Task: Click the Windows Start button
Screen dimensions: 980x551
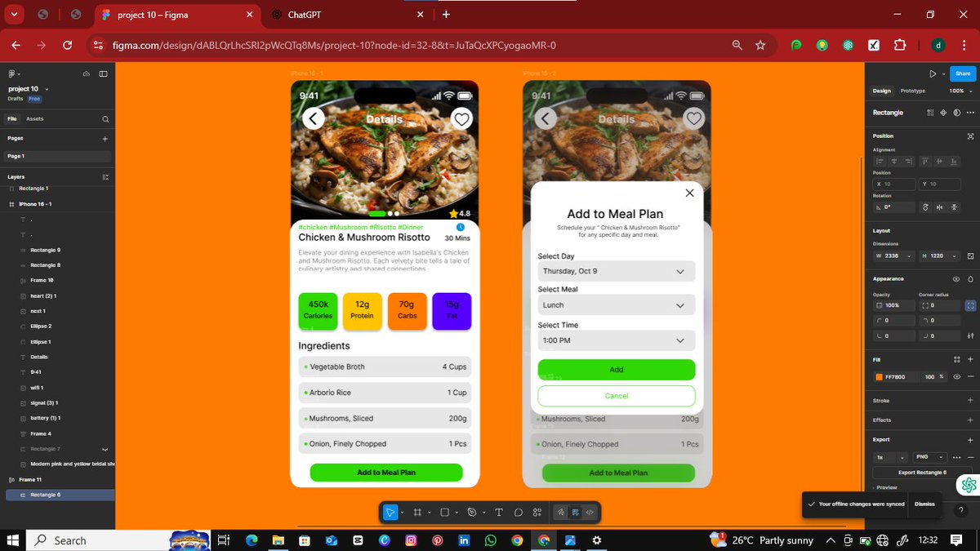Action: pos(13,540)
